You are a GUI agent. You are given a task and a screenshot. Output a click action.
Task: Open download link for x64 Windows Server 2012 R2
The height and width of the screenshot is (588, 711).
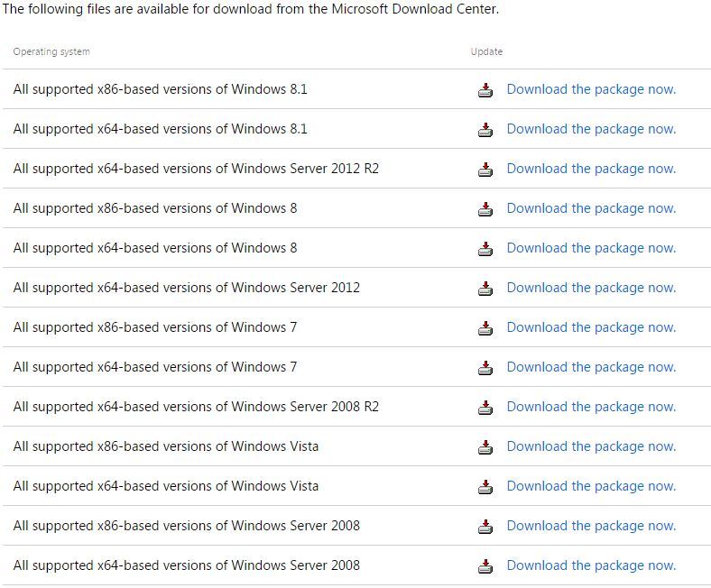click(591, 169)
